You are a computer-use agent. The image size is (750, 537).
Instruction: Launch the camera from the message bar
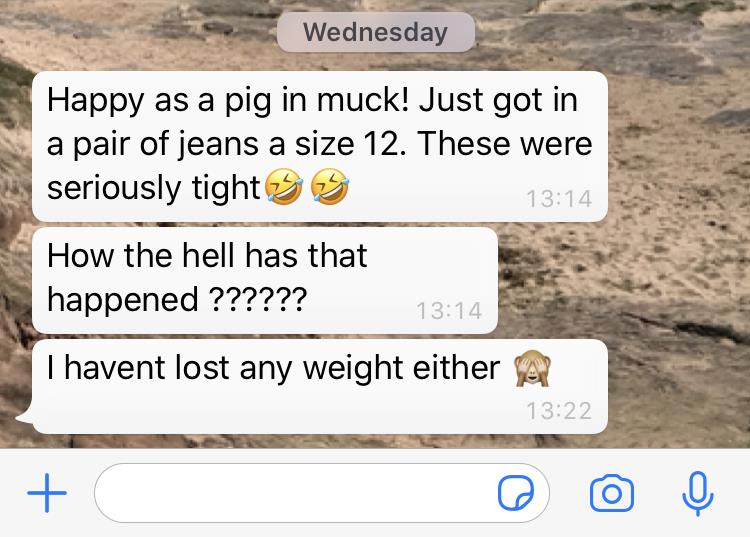pos(612,493)
